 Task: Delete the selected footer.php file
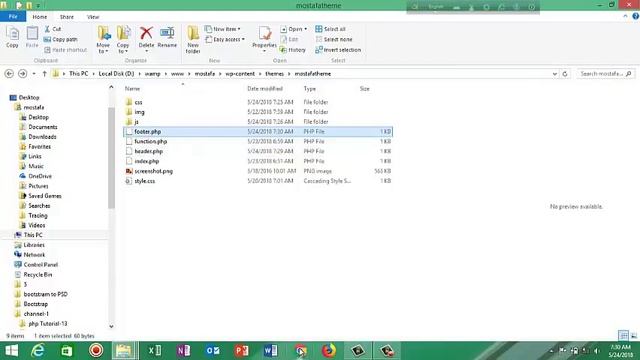tap(146, 39)
